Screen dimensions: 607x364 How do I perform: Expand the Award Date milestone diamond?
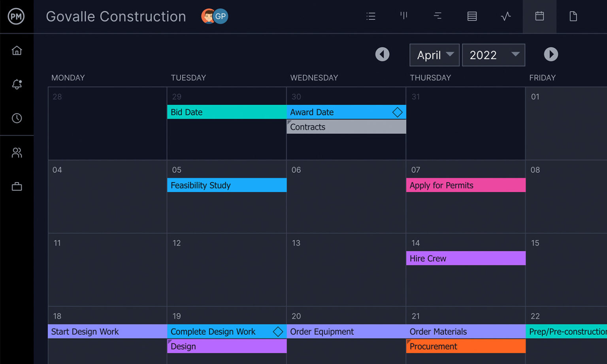point(397,112)
